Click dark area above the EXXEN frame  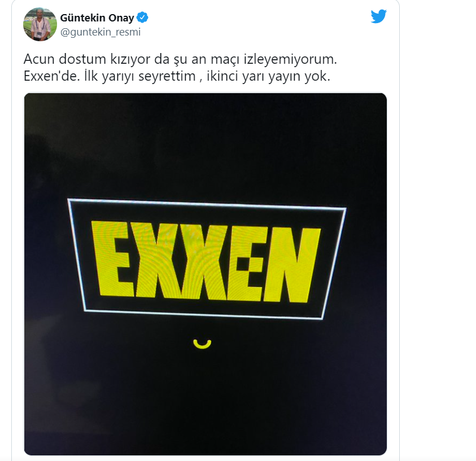coord(205,146)
